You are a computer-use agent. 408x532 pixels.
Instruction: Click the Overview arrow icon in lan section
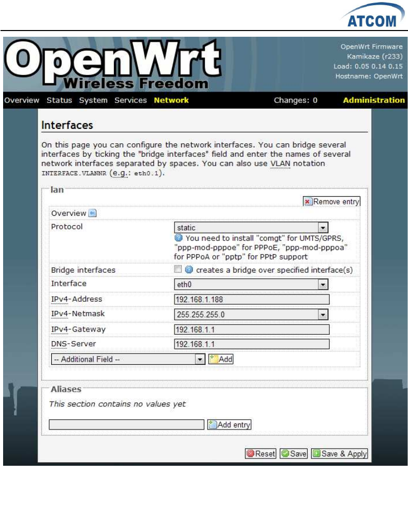(92, 213)
